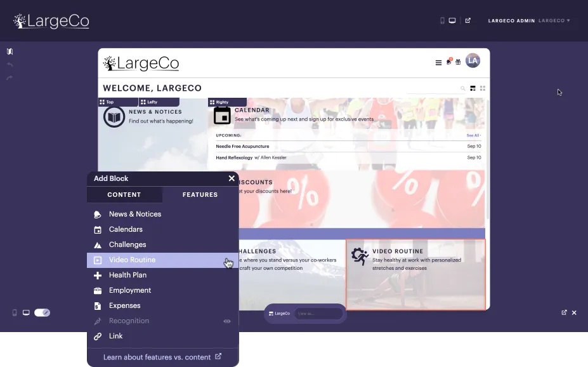The image size is (588, 367).
Task: Click the redo arrow in left sidebar
Action: click(x=10, y=77)
